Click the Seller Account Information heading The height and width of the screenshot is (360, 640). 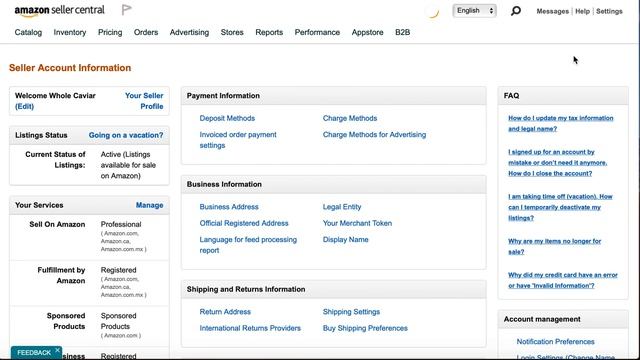(x=70, y=68)
